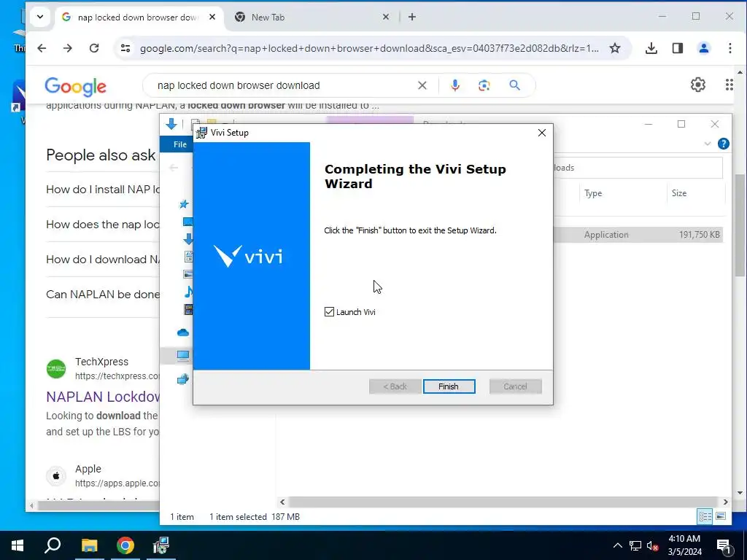Viewport: 747px width, 560px height.
Task: Open File Explorer help icon
Action: click(723, 144)
